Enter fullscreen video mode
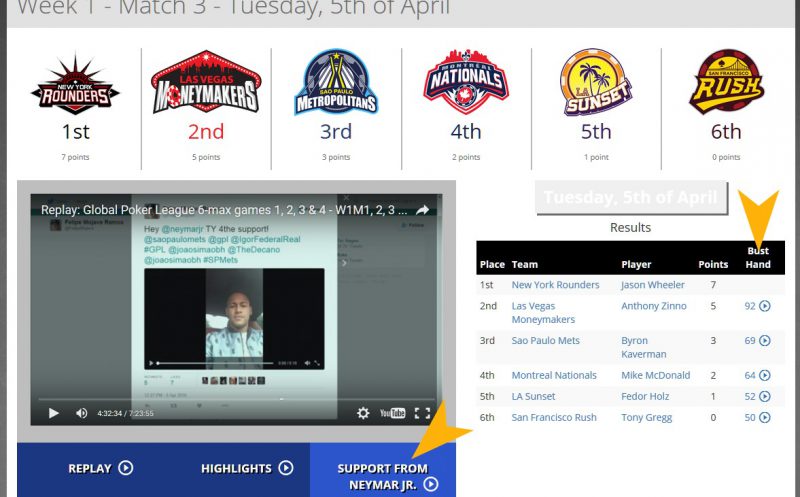The height and width of the screenshot is (497, 800). coord(422,413)
